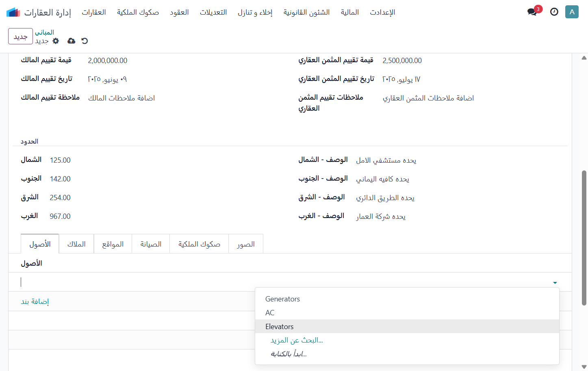
Task: Click the vertical page scrollbar
Action: (x=584, y=238)
